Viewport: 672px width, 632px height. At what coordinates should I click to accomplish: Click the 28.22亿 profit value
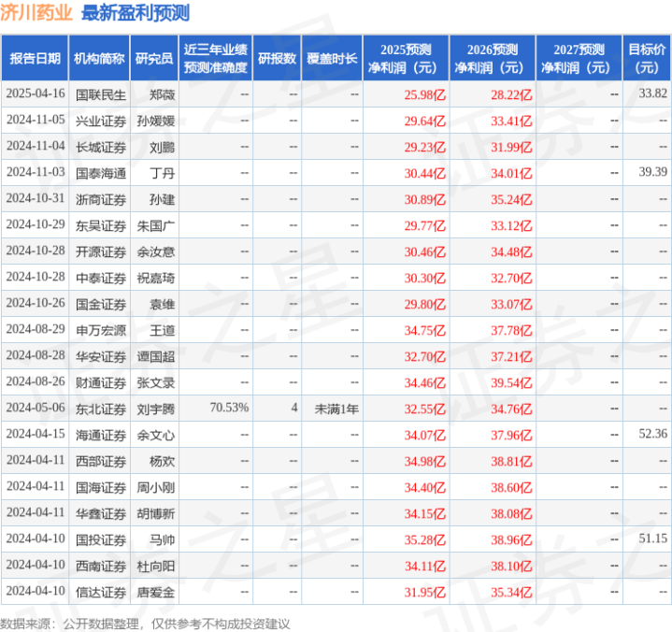pos(511,94)
